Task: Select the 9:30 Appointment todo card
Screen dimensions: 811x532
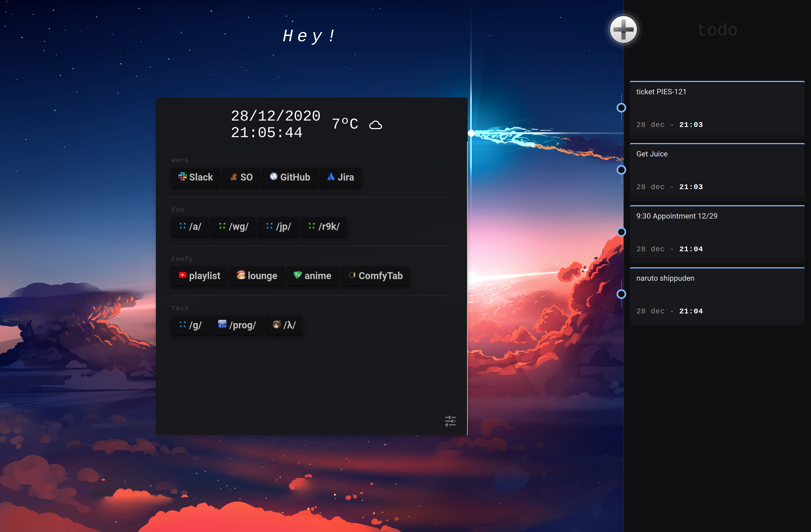Action: (717, 233)
